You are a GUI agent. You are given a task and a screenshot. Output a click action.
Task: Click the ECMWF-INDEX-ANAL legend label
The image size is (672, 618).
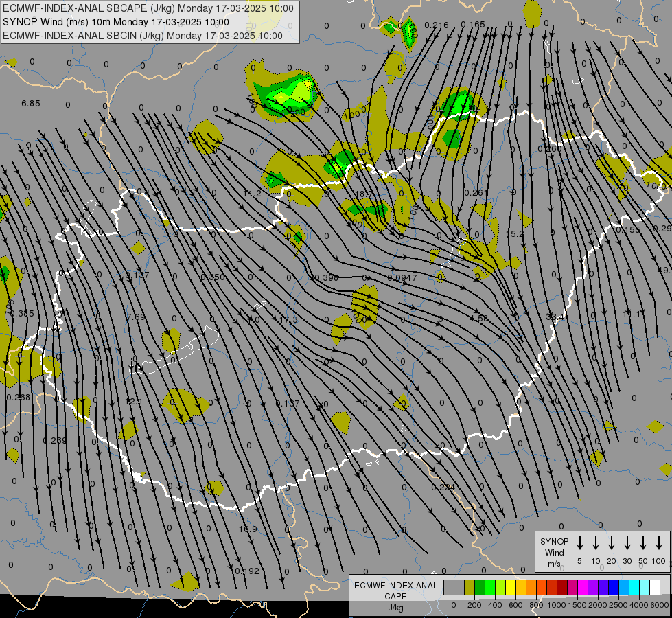pos(395,586)
